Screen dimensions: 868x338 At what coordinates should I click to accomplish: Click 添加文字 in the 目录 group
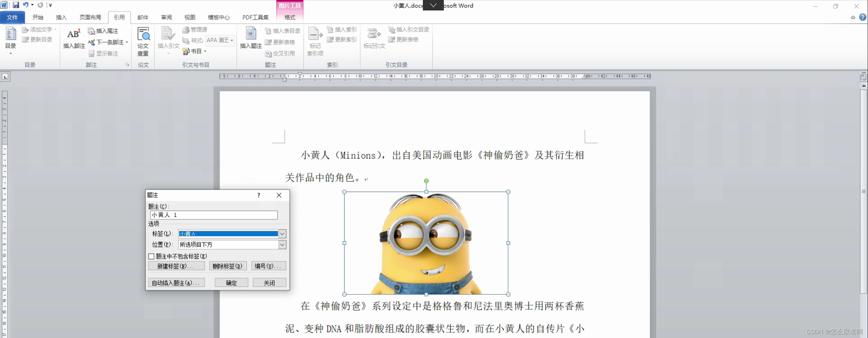tap(39, 29)
